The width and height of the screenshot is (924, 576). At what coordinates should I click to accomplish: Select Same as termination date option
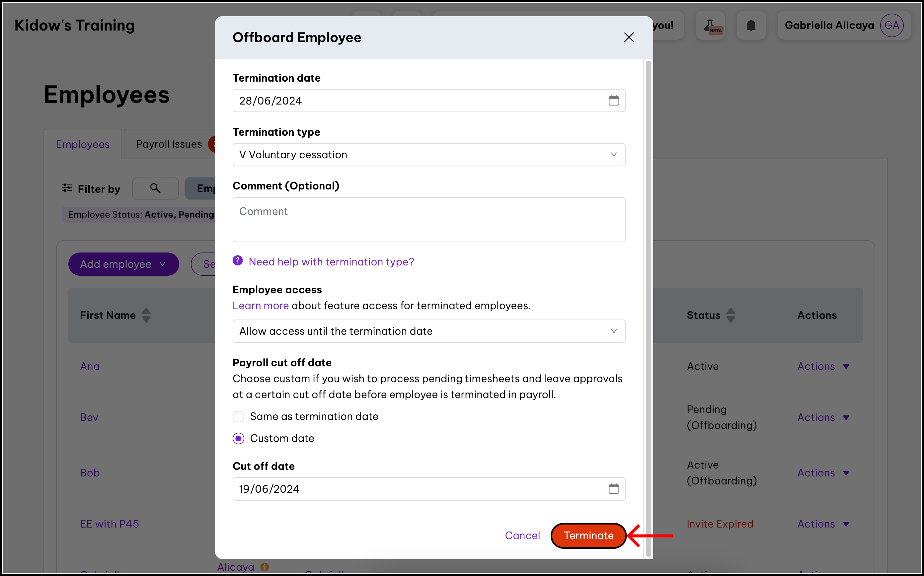[239, 416]
